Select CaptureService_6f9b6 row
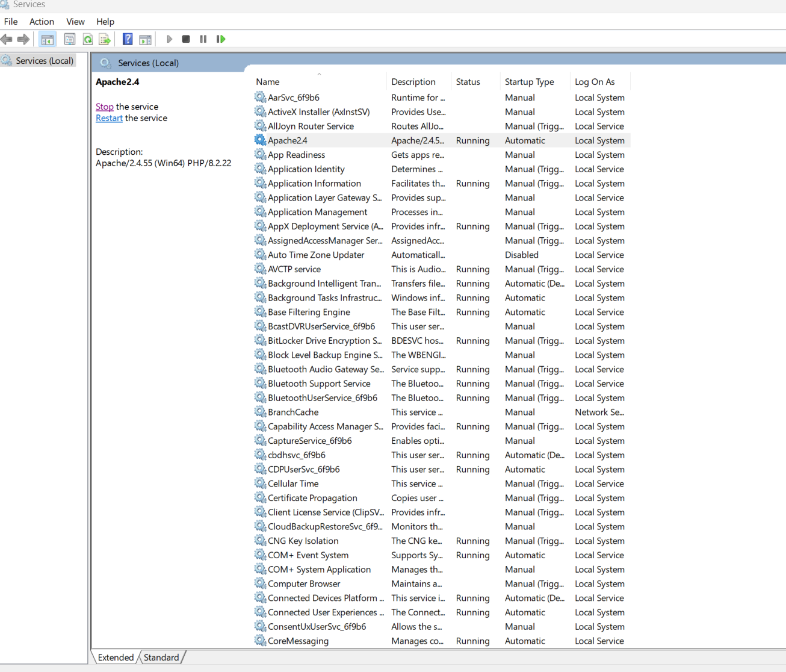 coord(441,441)
